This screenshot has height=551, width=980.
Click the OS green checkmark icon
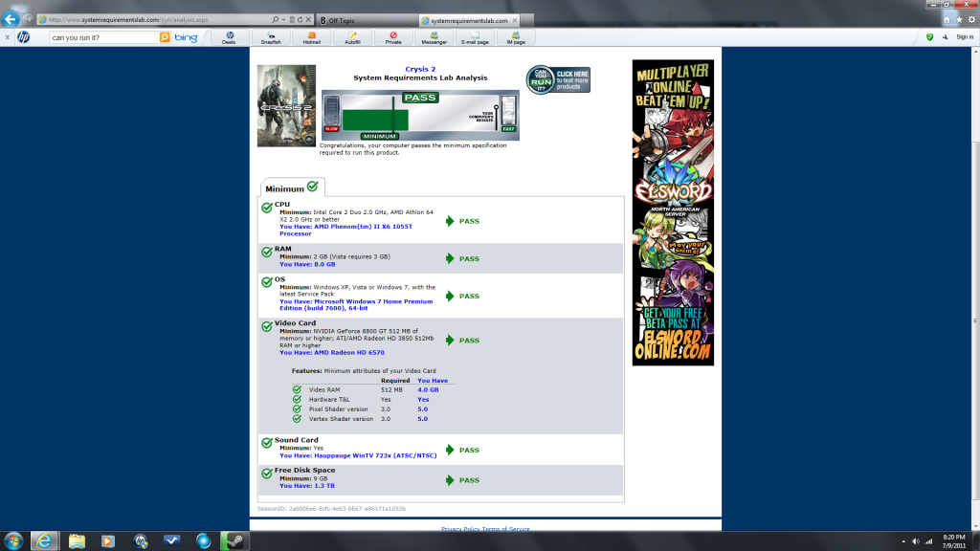pyautogui.click(x=267, y=282)
